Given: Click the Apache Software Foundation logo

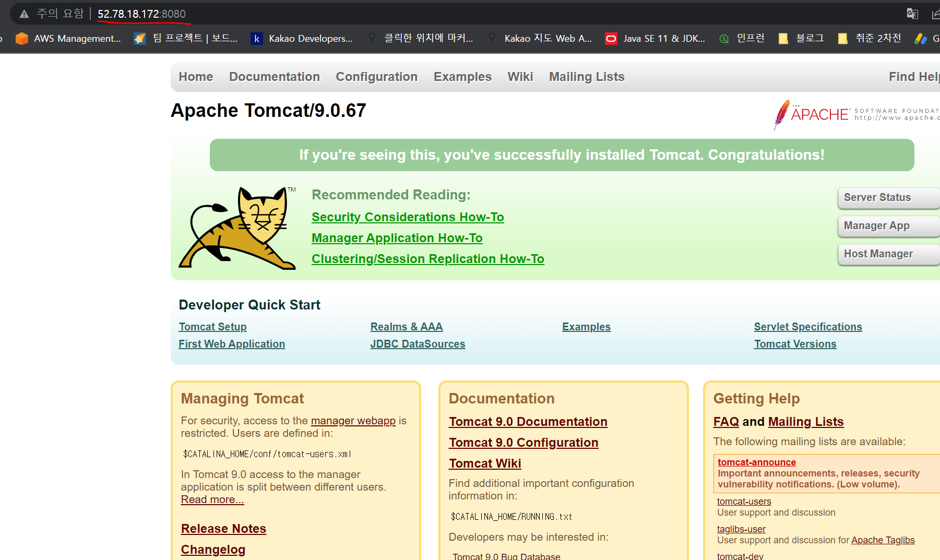Looking at the screenshot, I should click(x=856, y=114).
